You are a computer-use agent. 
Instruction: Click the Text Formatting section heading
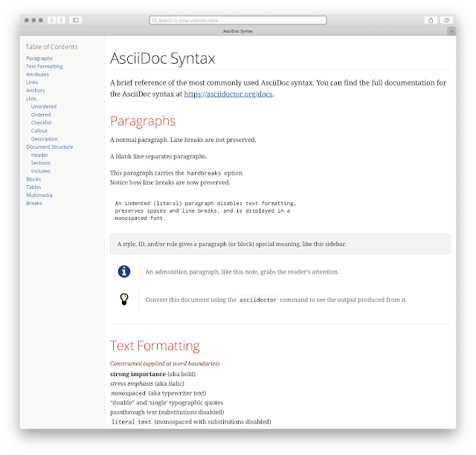pyautogui.click(x=155, y=346)
